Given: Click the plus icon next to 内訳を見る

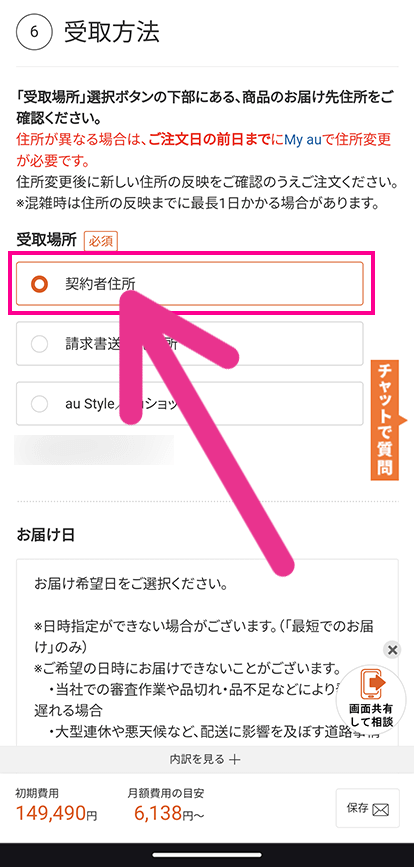Looking at the screenshot, I should click(235, 760).
